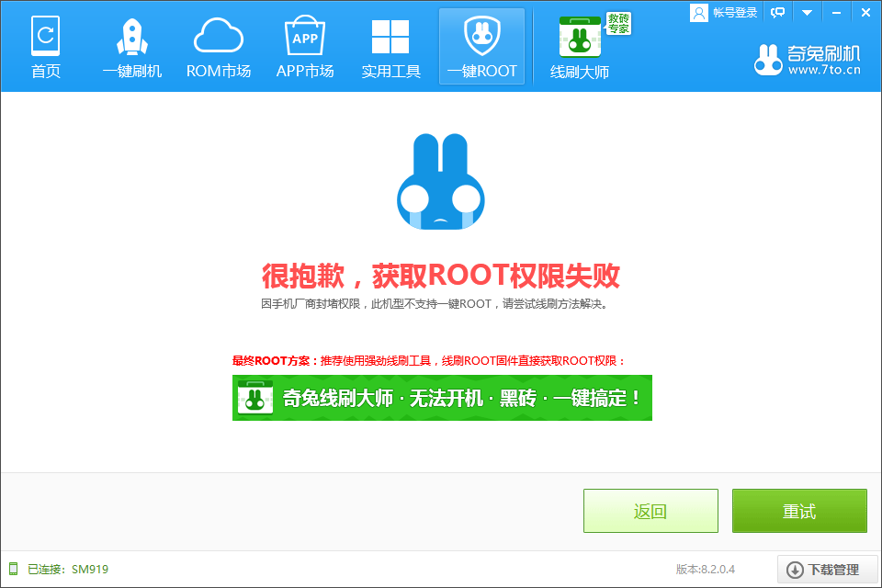Expand the title bar dropdown menu arrow

pyautogui.click(x=808, y=12)
